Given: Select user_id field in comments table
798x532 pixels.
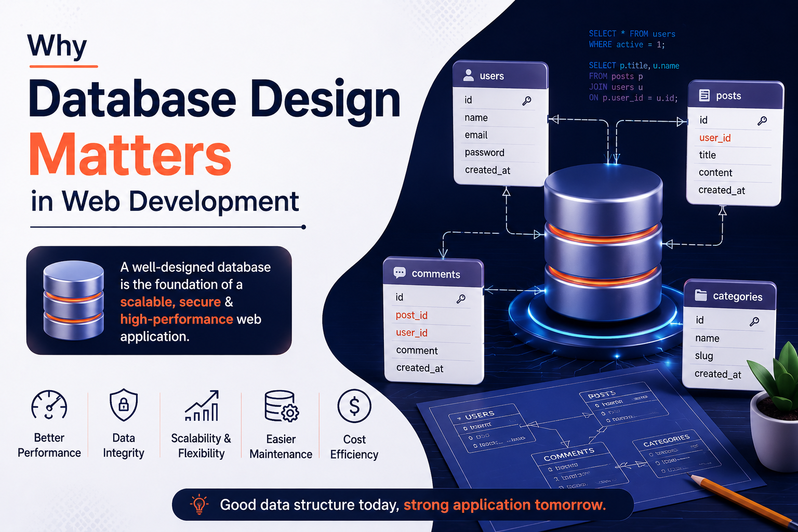Looking at the screenshot, I should [x=432, y=333].
